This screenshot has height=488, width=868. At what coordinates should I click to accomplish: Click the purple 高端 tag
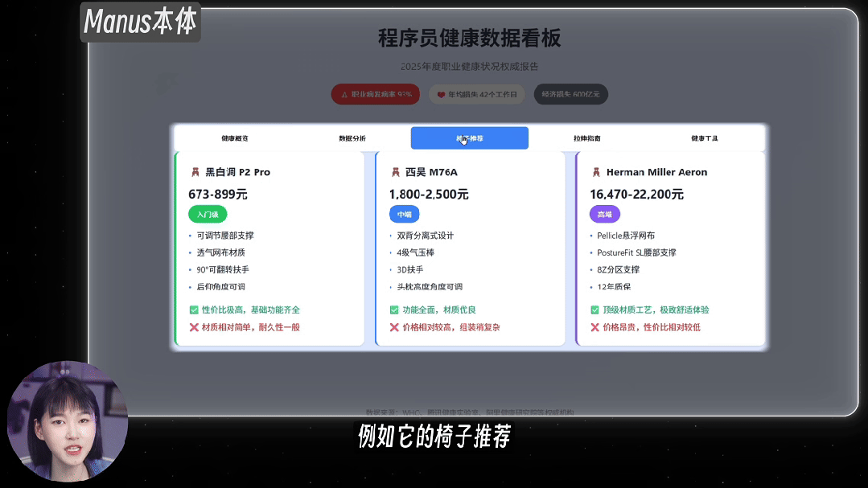click(604, 214)
